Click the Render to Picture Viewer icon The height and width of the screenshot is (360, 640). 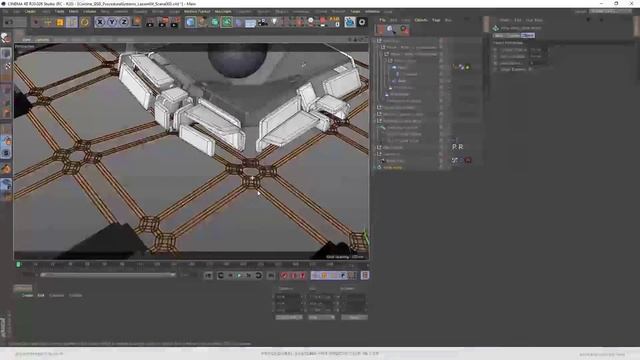point(162,22)
